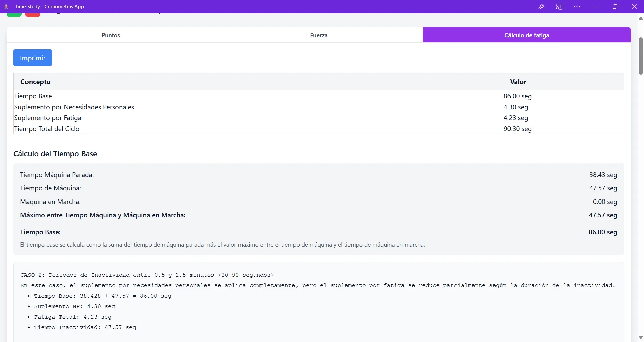Click the window title Time Study - Cronometras App
The height and width of the screenshot is (342, 644).
pos(49,7)
